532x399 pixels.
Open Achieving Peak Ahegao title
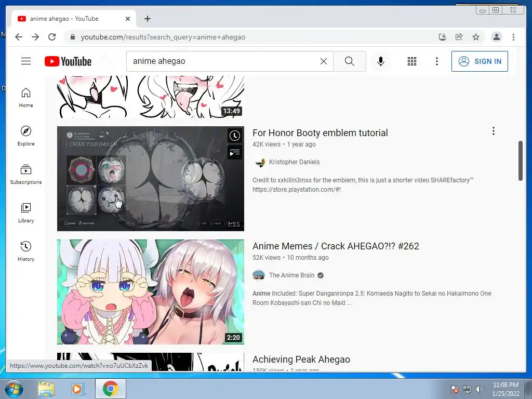pos(301,360)
